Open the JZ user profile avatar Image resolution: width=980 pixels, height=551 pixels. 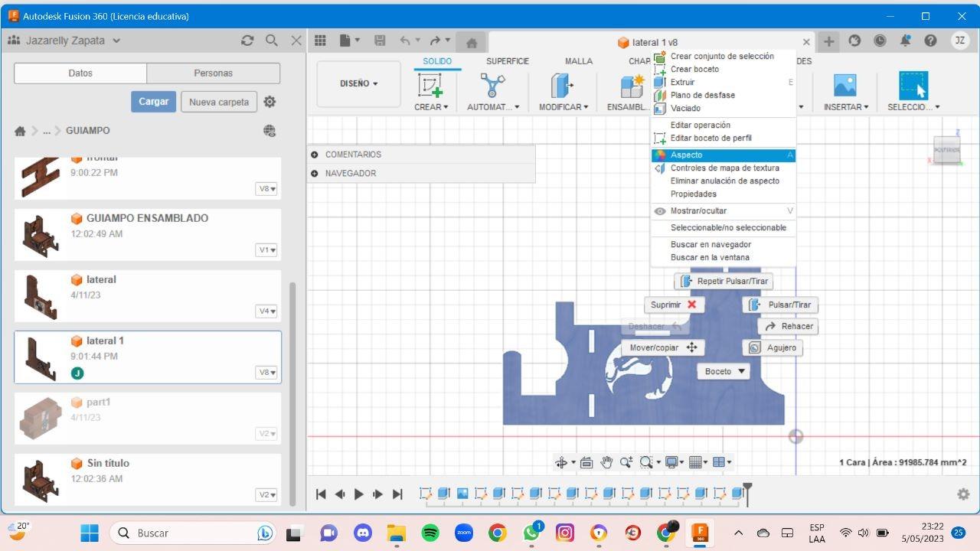pos(959,41)
